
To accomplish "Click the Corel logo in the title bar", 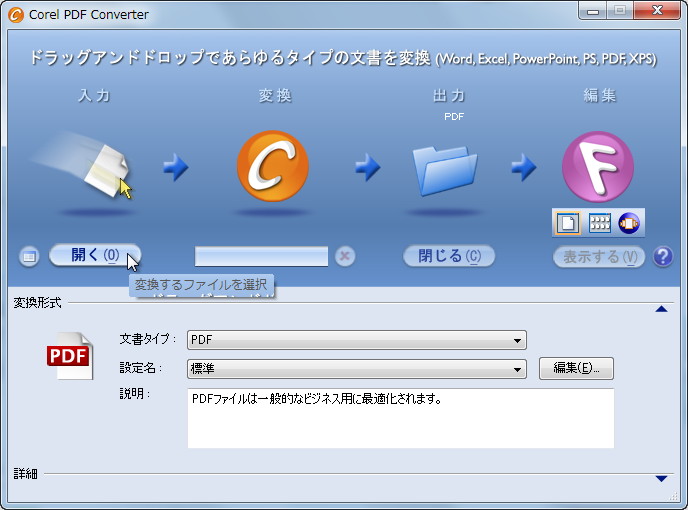I will (x=16, y=15).
